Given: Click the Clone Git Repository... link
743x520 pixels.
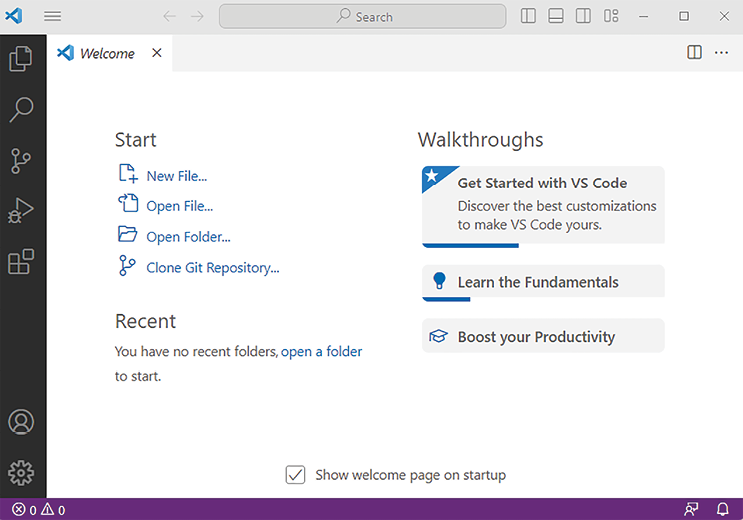Looking at the screenshot, I should pyautogui.click(x=213, y=268).
